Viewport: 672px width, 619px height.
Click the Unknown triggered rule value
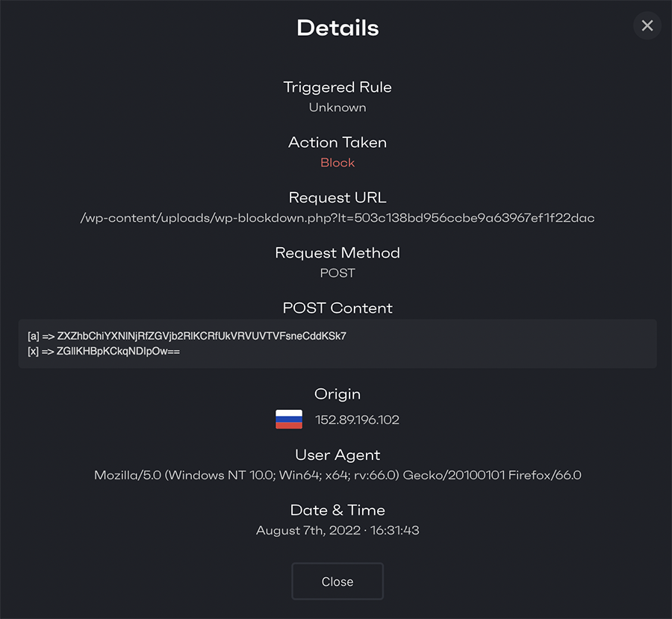pos(337,108)
